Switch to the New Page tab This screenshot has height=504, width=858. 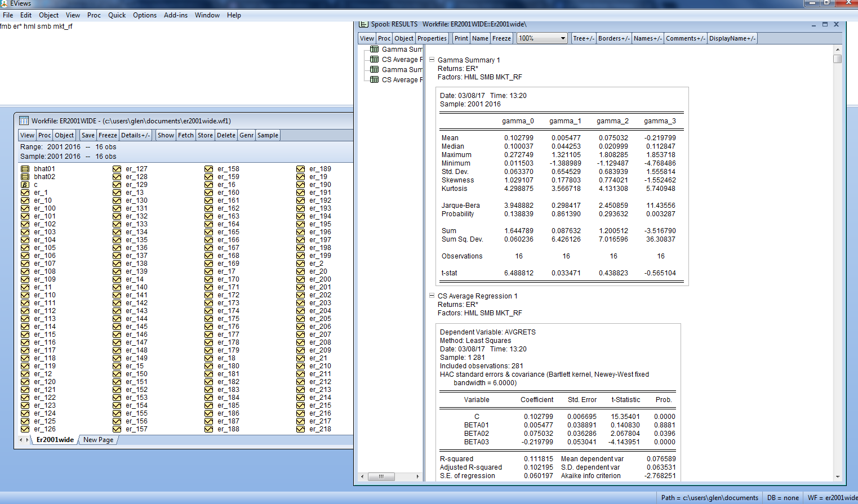(x=99, y=440)
